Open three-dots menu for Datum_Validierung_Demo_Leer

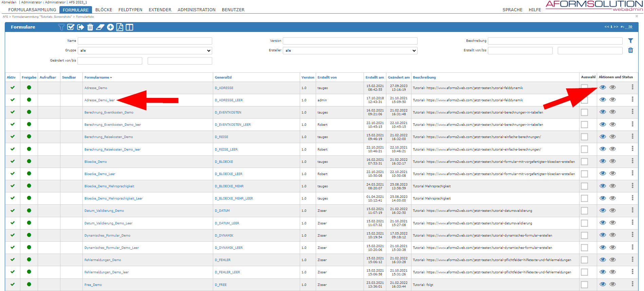(632, 222)
